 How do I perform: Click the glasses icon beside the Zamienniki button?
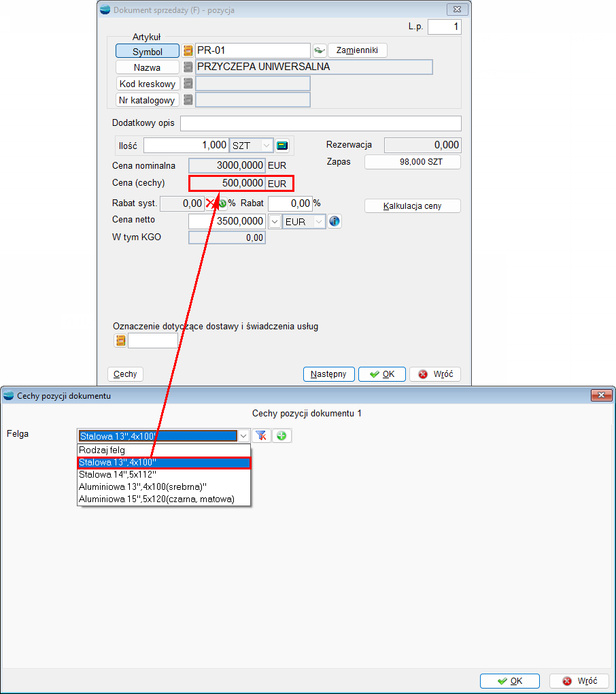[320, 50]
